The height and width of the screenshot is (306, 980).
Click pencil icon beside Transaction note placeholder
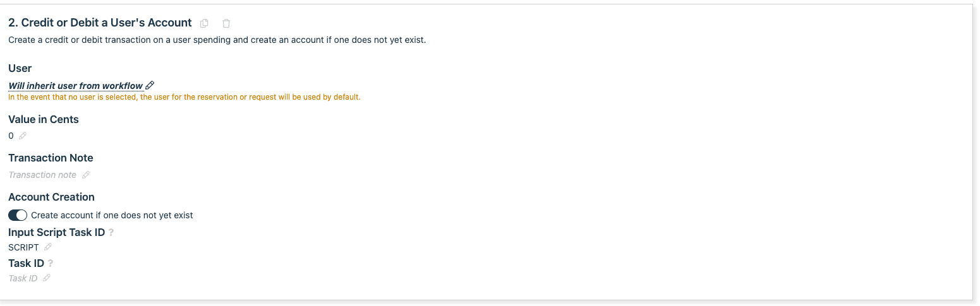pyautogui.click(x=86, y=175)
